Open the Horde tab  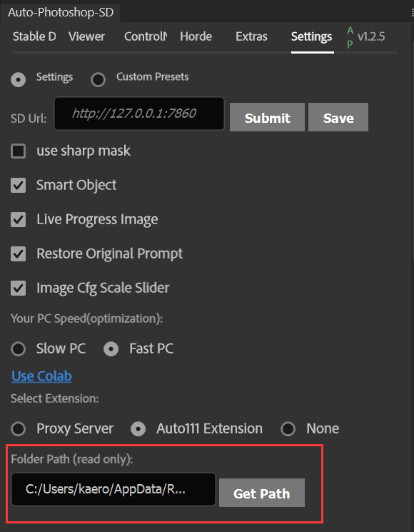(x=196, y=36)
